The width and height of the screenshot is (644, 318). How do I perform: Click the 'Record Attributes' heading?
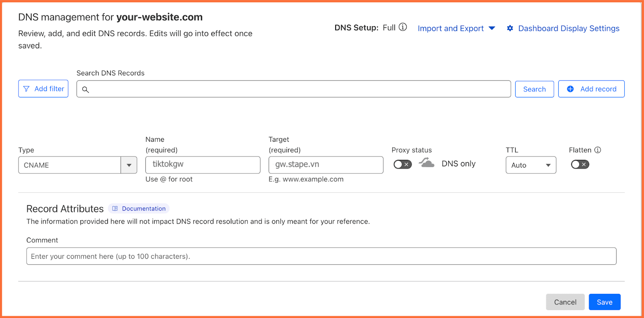pyautogui.click(x=65, y=209)
